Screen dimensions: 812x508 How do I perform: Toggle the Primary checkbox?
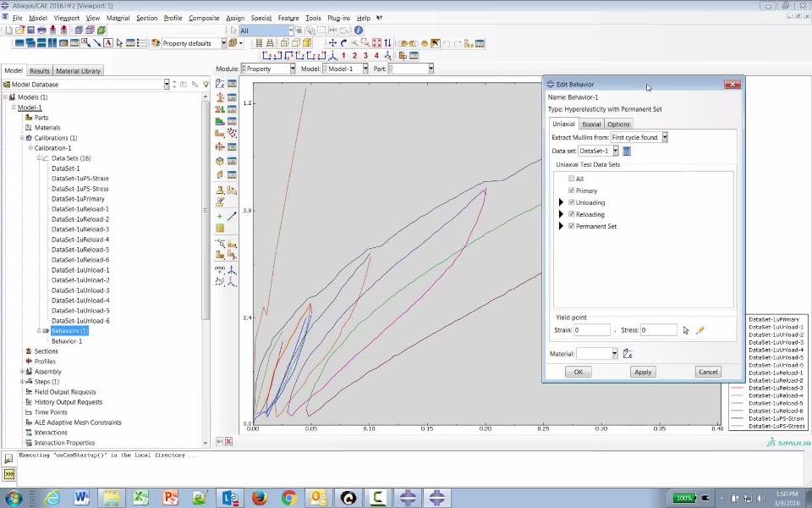572,190
